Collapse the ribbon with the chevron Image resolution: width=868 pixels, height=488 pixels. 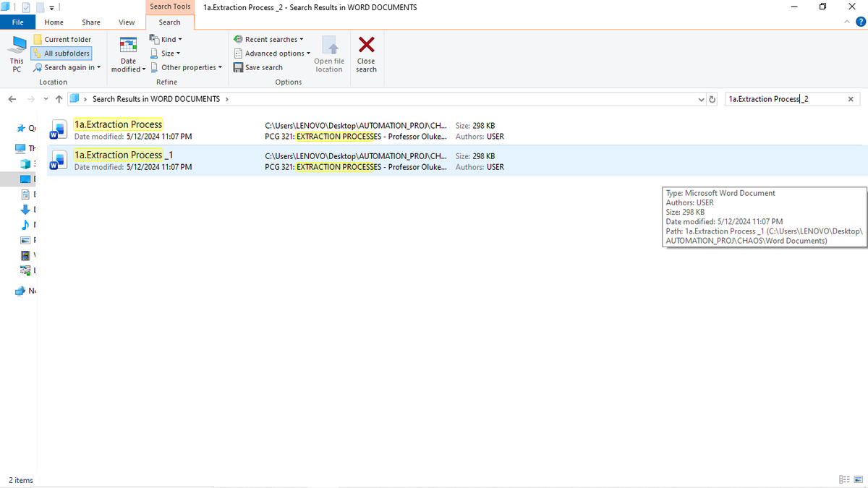(x=848, y=22)
